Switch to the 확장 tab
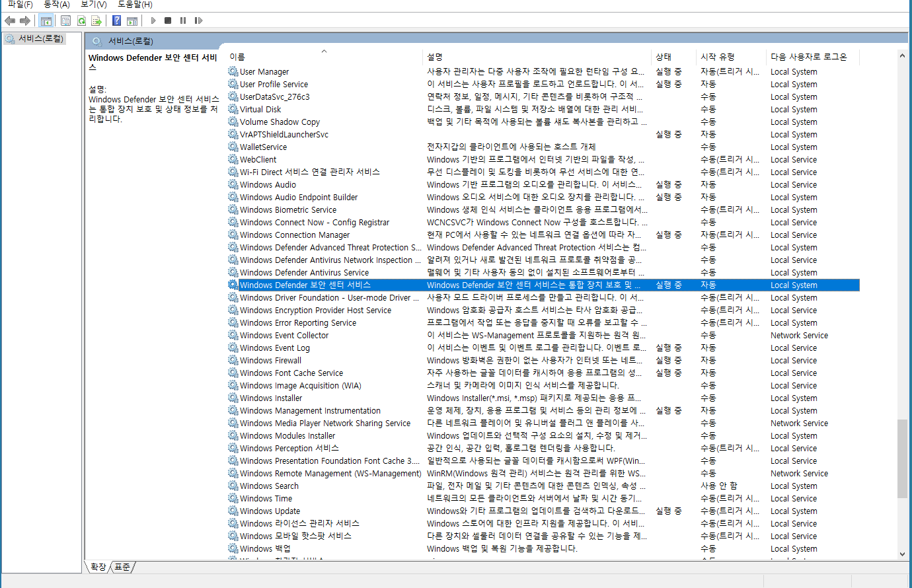The height and width of the screenshot is (588, 912). coord(98,567)
